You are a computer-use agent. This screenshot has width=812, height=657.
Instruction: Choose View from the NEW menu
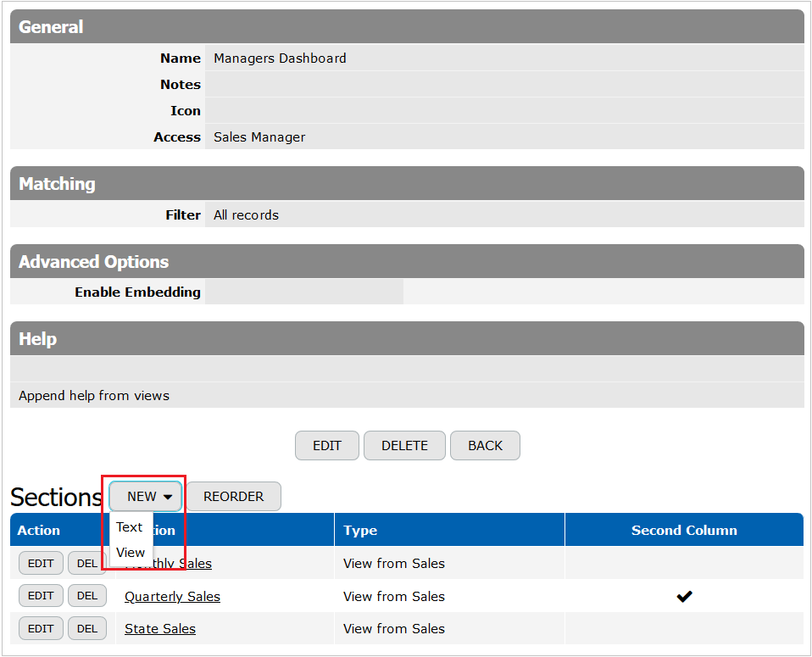pyautogui.click(x=131, y=553)
